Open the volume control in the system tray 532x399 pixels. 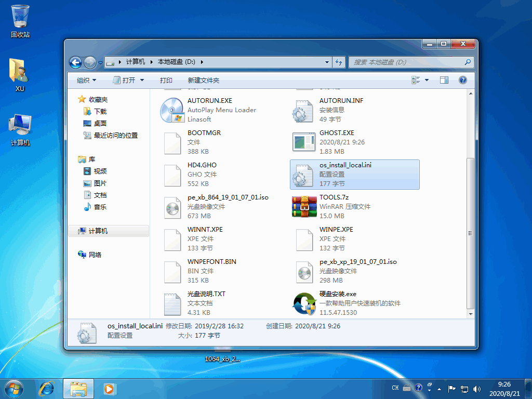pos(477,388)
